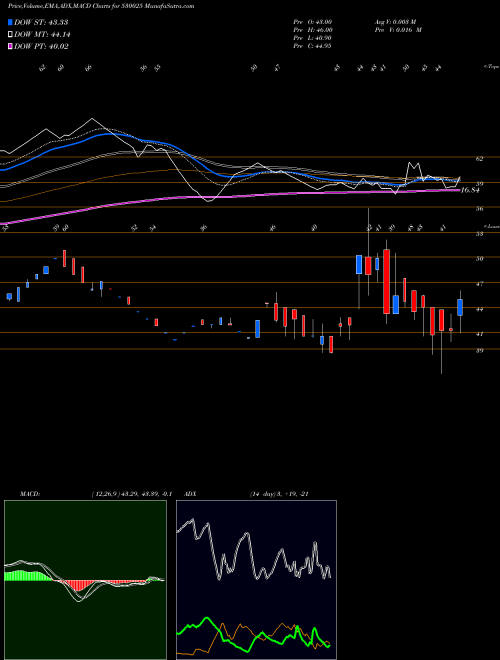Click the '41' price axis label
Screen dimensions: 500x660
pos(479,334)
